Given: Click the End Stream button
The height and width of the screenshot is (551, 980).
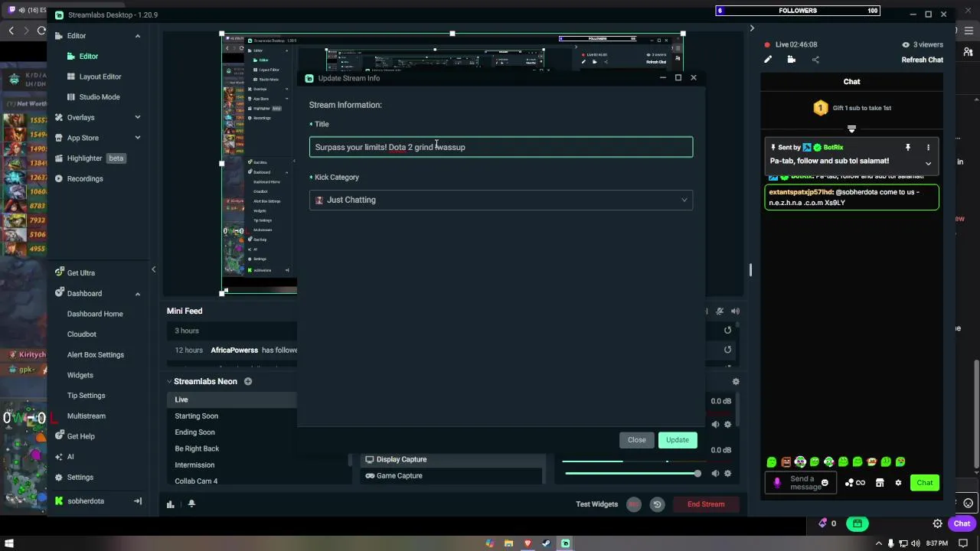Looking at the screenshot, I should [706, 504].
